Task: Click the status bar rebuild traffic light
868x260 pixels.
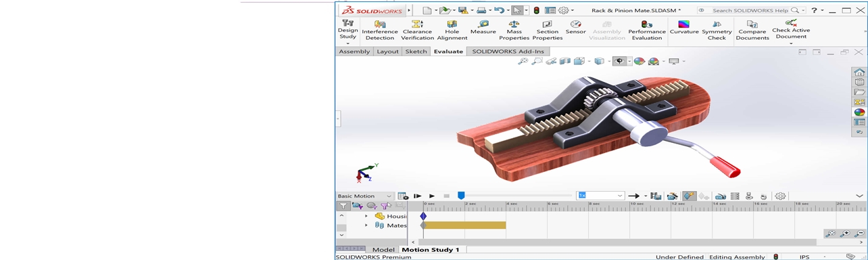Action: coord(775,257)
